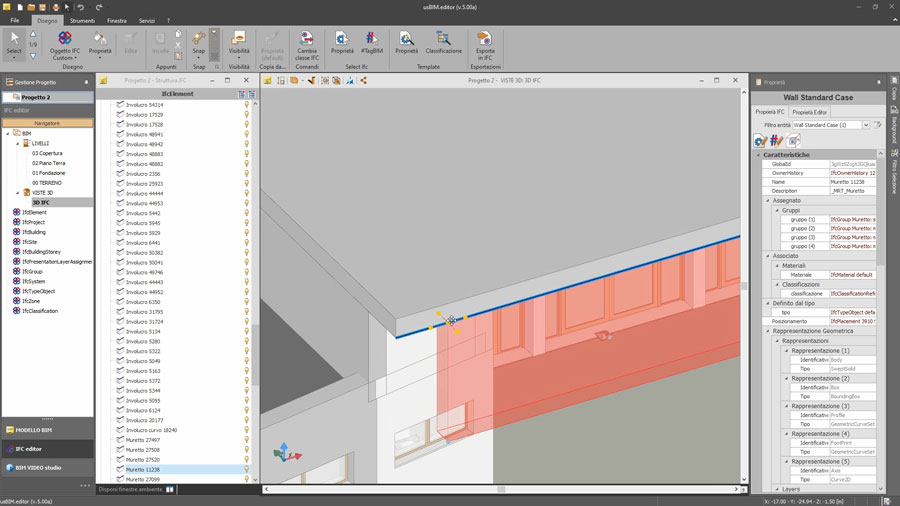900x506 pixels.
Task: Open the share icon in the 3D view toolbar
Action: click(363, 80)
